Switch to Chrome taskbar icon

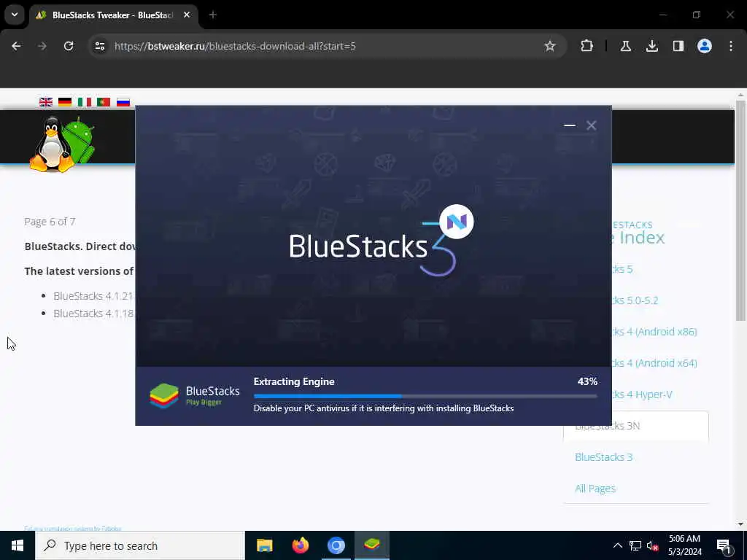tap(336, 545)
